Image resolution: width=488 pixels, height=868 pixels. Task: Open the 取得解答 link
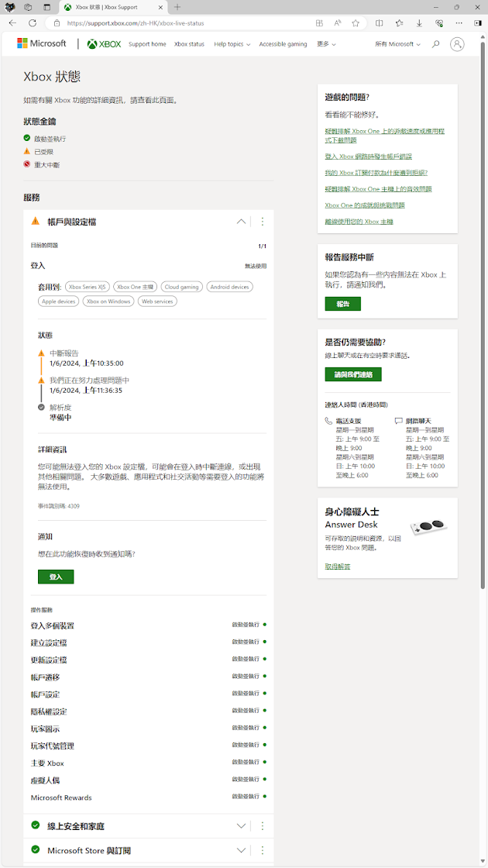pos(338,567)
